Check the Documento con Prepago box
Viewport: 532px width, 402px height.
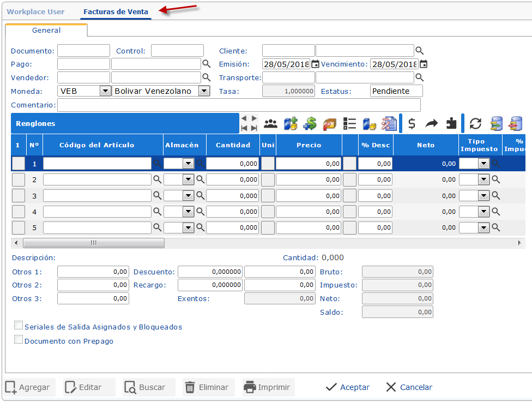click(19, 340)
